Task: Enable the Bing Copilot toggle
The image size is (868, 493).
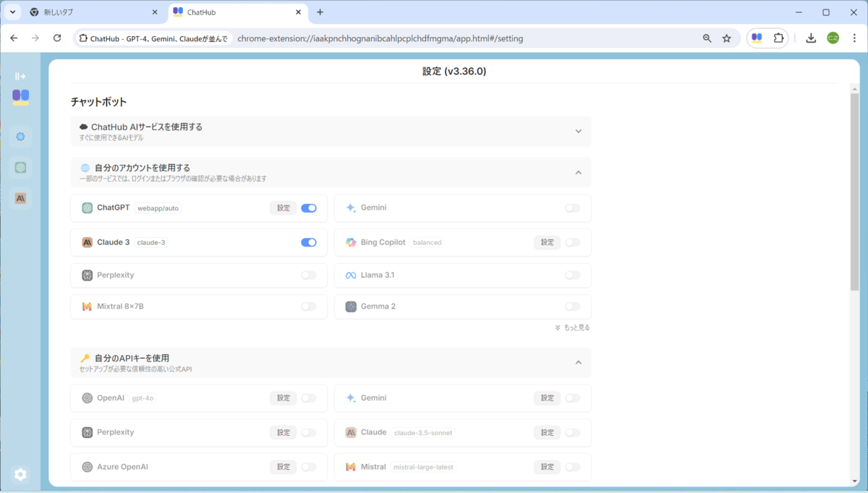Action: (572, 242)
